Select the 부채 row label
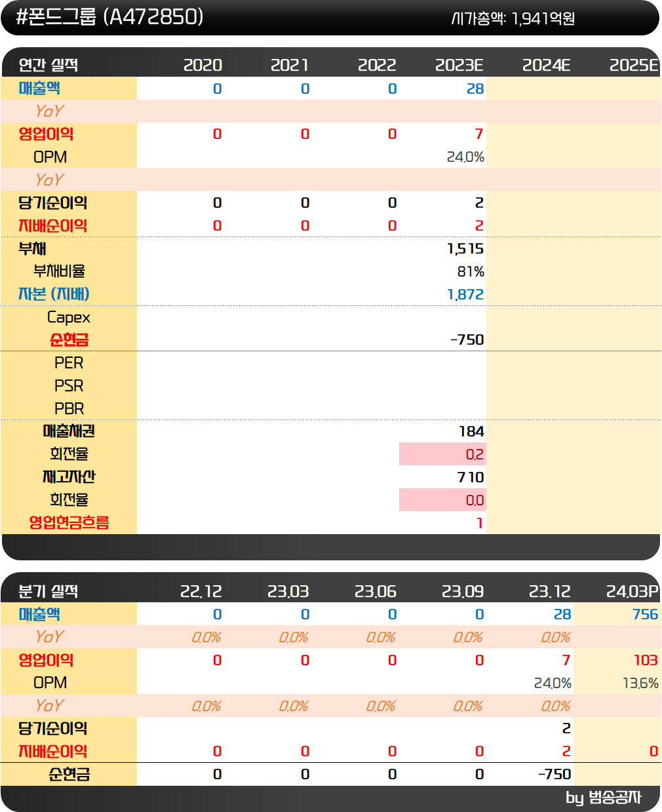The height and width of the screenshot is (812, 662). pyautogui.click(x=32, y=248)
